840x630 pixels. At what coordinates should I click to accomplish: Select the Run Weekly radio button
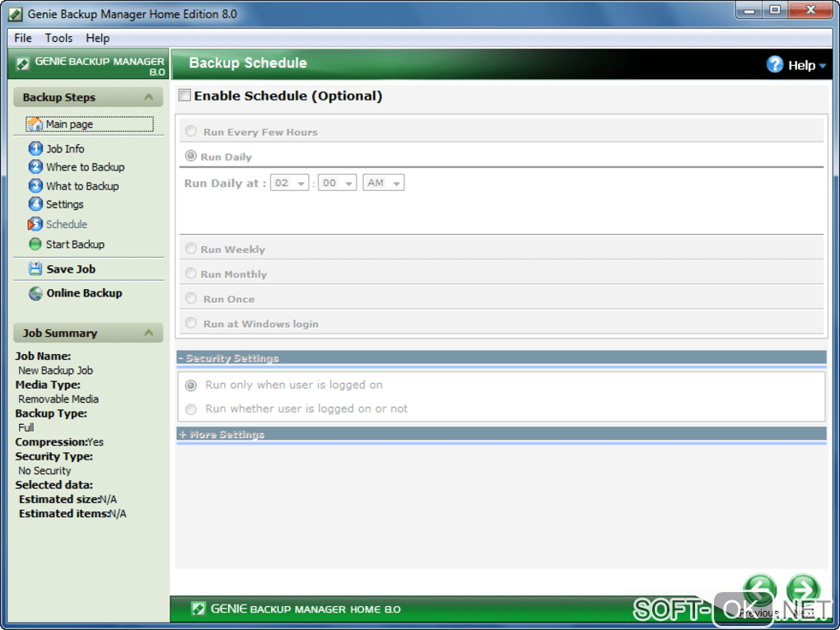[191, 249]
